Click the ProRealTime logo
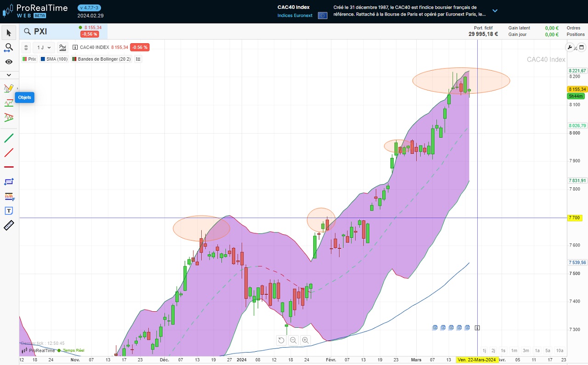 click(35, 11)
